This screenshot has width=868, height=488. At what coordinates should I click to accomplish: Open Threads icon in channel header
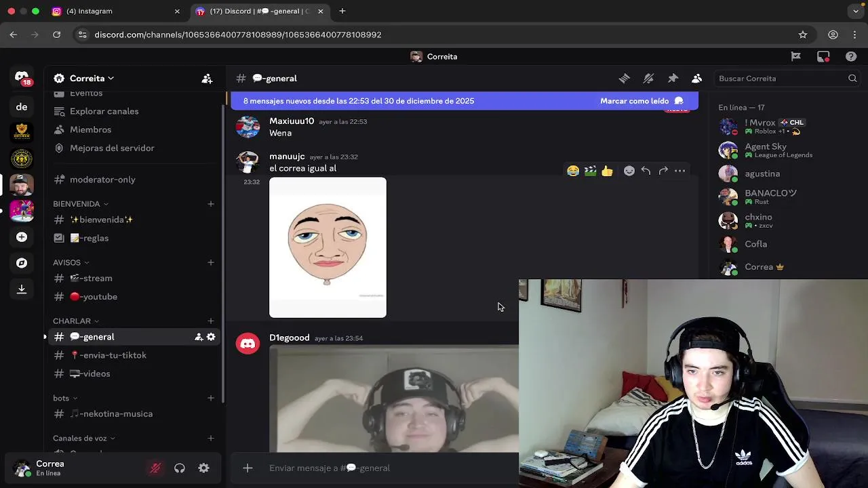click(x=624, y=79)
